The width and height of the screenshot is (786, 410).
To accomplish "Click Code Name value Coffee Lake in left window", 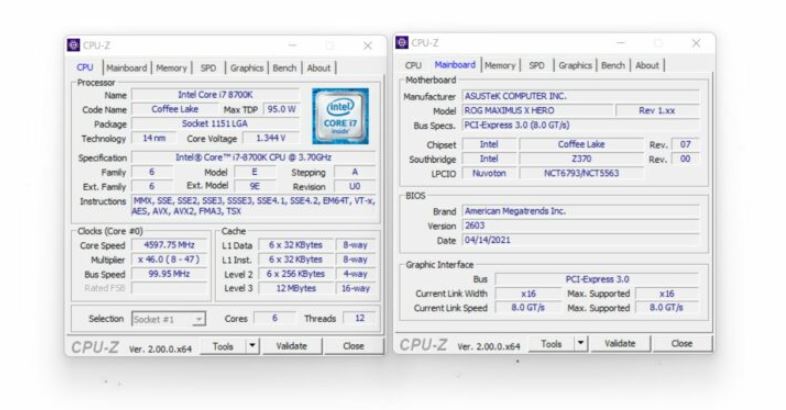I will pos(175,109).
